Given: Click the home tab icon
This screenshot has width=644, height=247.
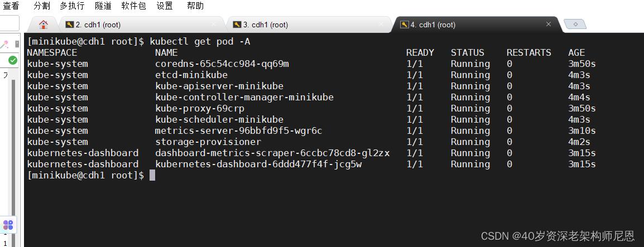Looking at the screenshot, I should (43, 25).
